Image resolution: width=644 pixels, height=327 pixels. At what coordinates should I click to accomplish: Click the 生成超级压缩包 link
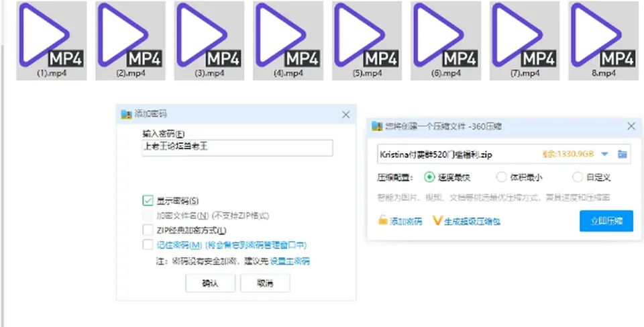click(x=467, y=222)
